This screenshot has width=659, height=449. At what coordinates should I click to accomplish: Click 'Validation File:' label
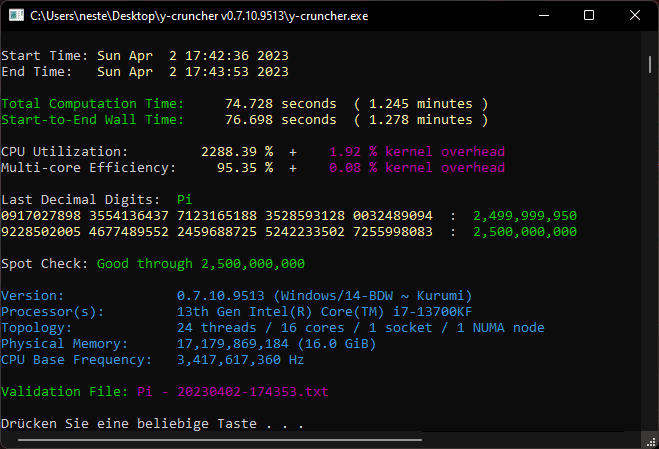[65, 391]
